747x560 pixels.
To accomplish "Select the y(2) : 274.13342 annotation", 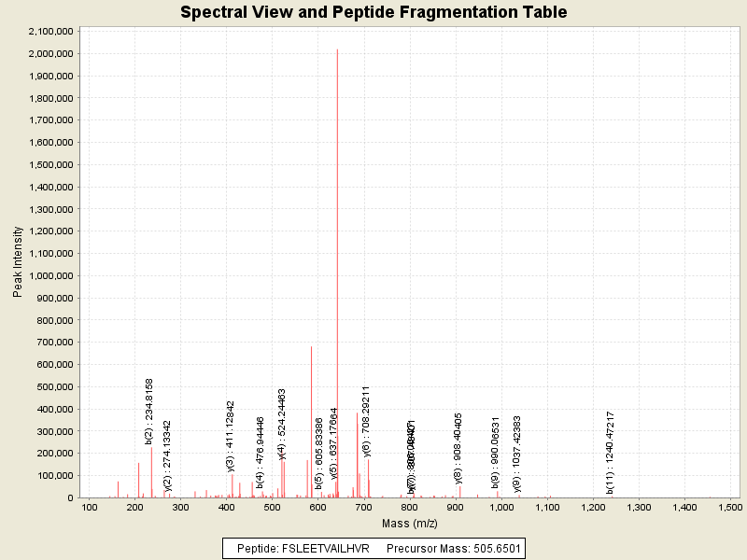I will coord(167,455).
